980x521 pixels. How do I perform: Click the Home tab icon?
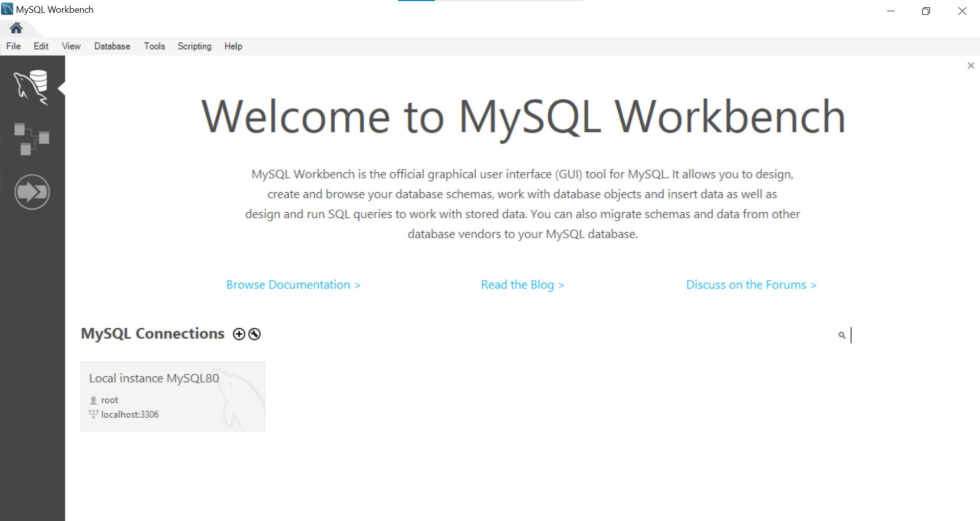16,28
